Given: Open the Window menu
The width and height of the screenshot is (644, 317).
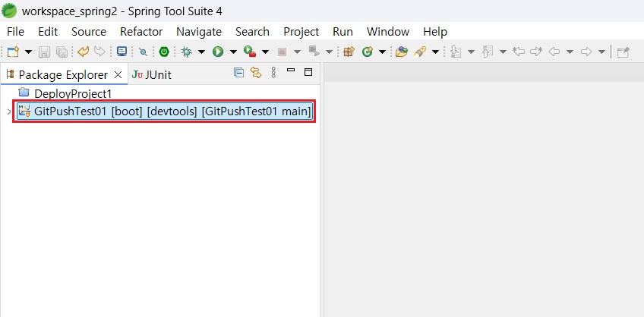Looking at the screenshot, I should (x=388, y=32).
